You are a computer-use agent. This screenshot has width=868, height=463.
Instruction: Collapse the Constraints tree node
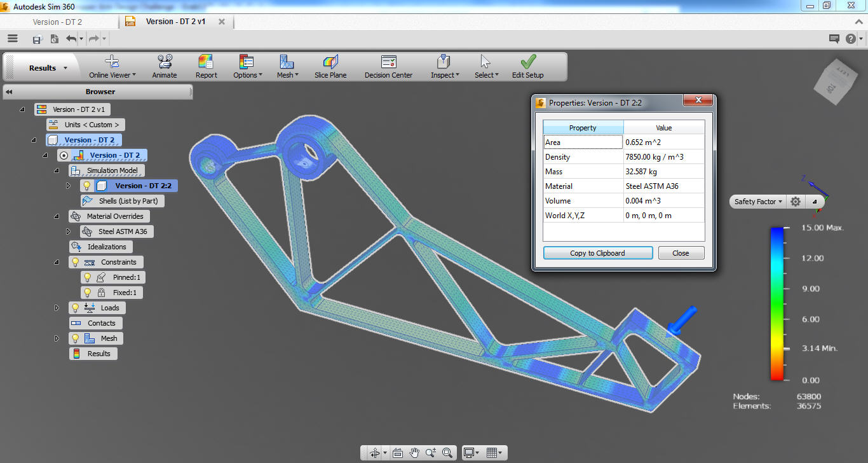point(57,262)
